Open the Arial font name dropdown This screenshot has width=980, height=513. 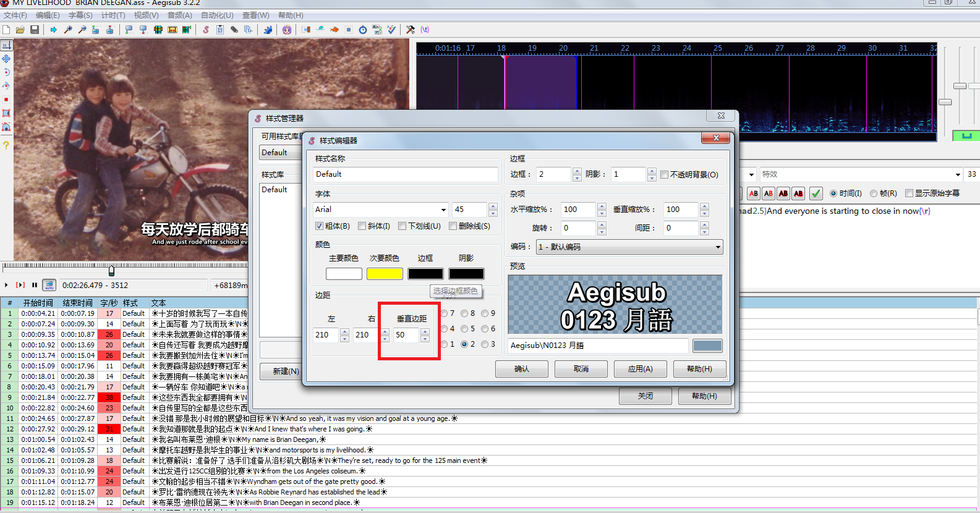click(443, 210)
